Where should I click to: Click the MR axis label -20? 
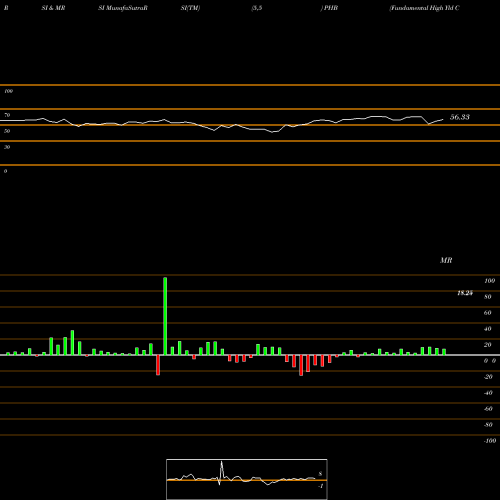pos(488,377)
